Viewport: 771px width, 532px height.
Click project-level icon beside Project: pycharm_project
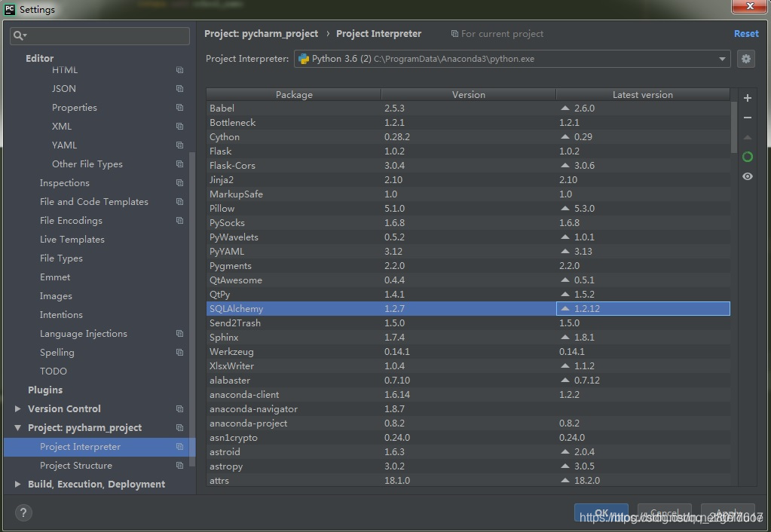coord(180,428)
